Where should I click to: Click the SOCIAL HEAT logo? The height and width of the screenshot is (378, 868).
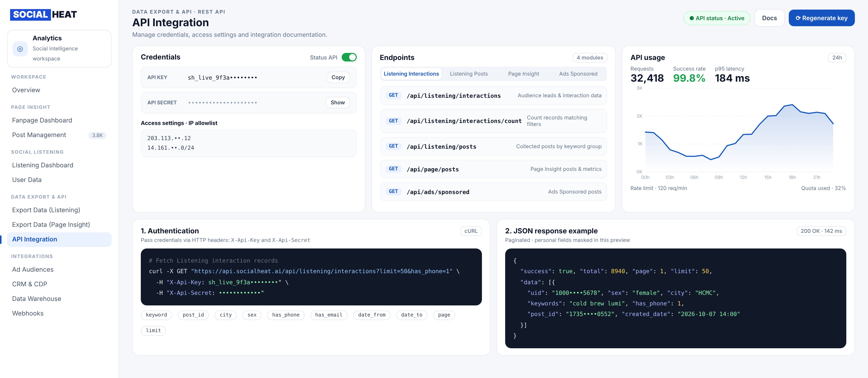click(x=43, y=14)
